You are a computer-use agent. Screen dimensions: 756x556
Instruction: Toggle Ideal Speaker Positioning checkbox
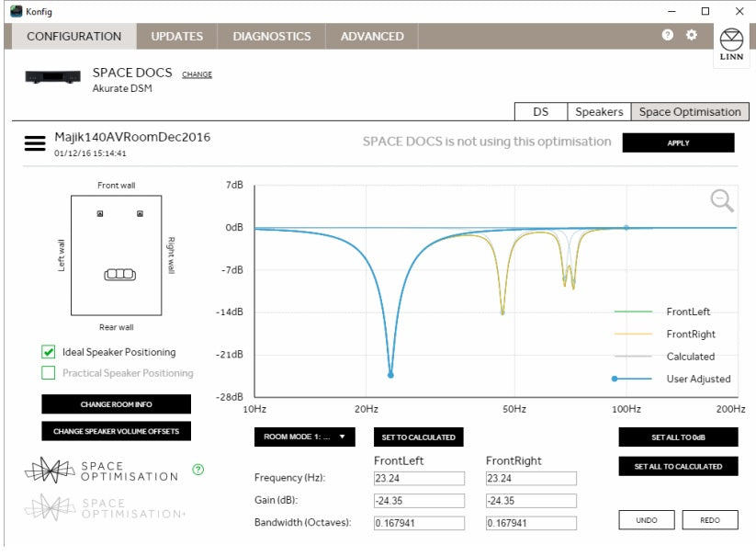pyautogui.click(x=49, y=352)
